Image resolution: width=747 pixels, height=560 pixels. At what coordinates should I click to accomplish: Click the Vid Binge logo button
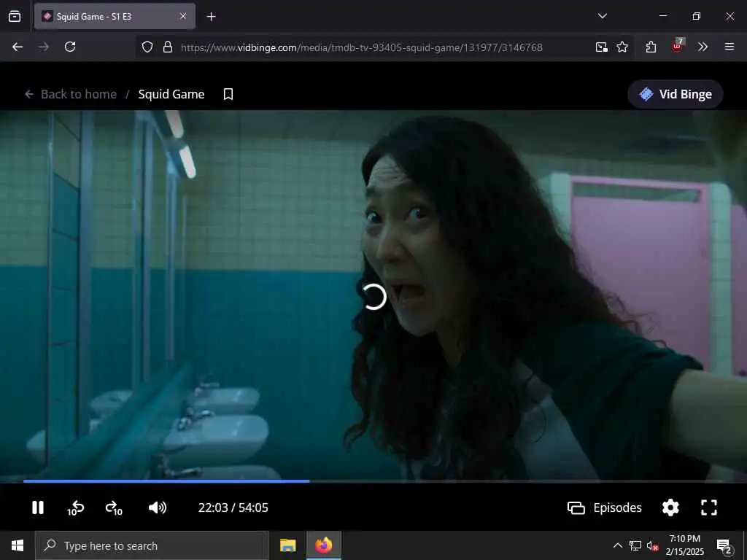(676, 94)
